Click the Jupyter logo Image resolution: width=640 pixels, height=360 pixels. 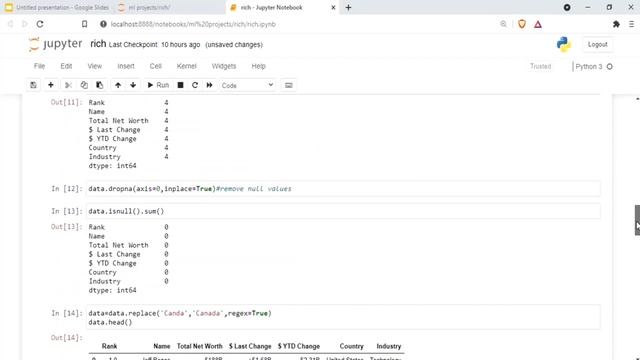coord(56,44)
